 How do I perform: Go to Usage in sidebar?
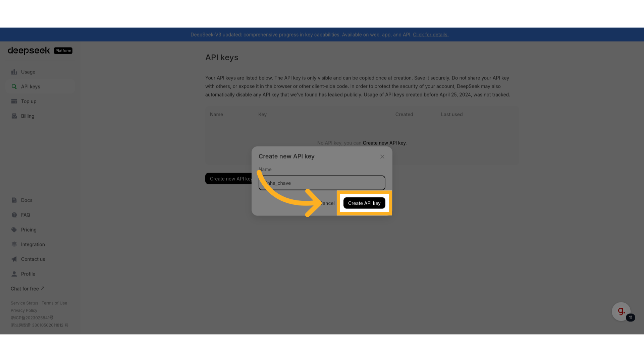(40, 72)
